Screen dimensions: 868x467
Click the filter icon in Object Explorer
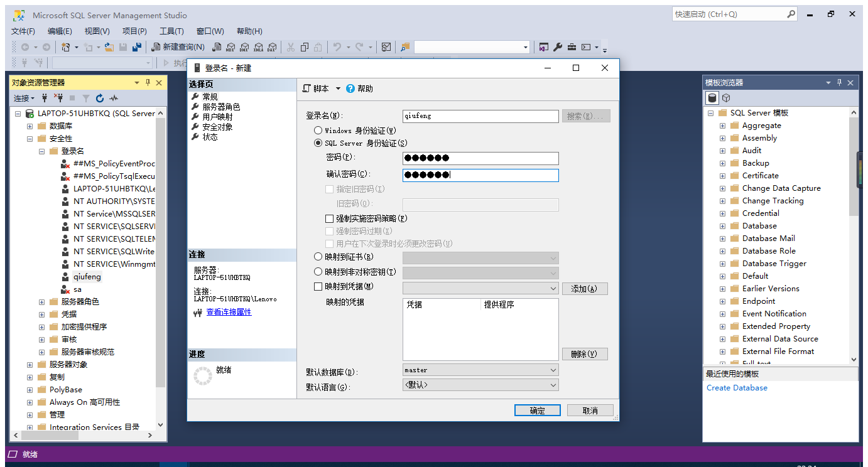point(86,99)
